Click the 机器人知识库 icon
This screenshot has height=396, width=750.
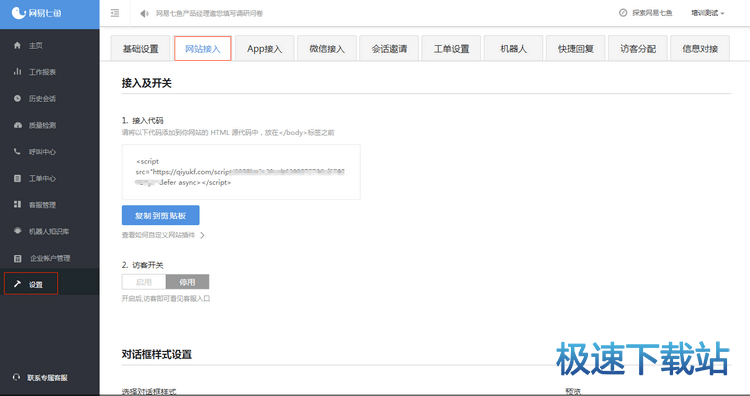(18, 231)
